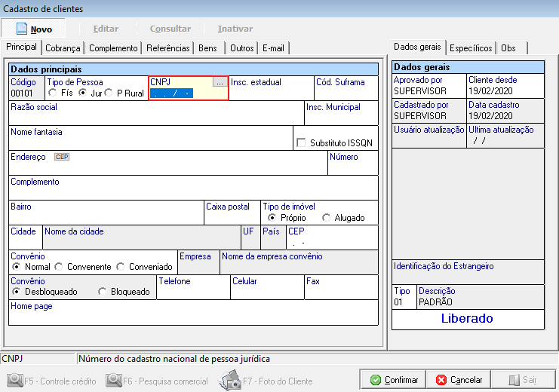Screen dimensions: 559x392
Task: Switch to the Específicos tab
Action: point(471,48)
